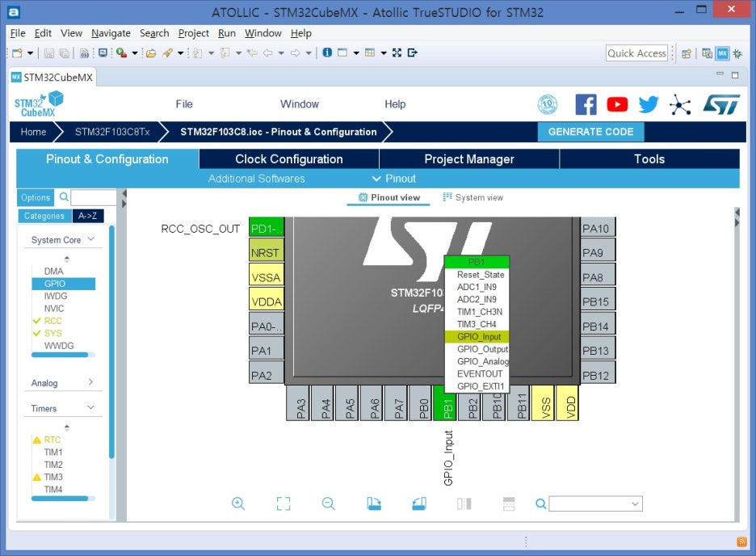Click the 10-year anniversary badge

tap(548, 104)
